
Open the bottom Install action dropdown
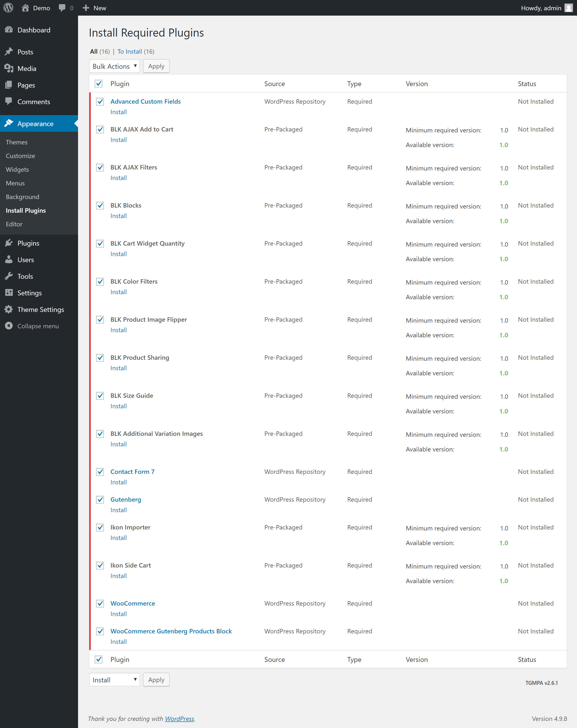click(114, 680)
